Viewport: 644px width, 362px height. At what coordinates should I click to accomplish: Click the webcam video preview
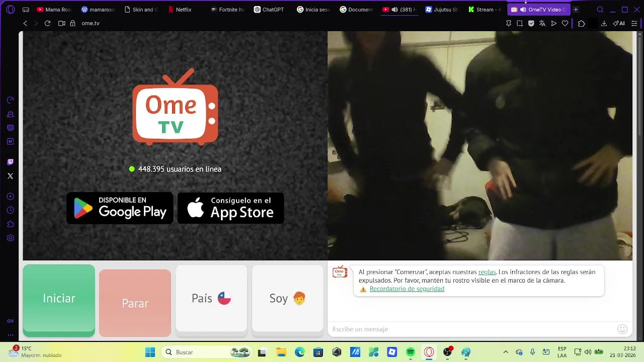pos(480,146)
